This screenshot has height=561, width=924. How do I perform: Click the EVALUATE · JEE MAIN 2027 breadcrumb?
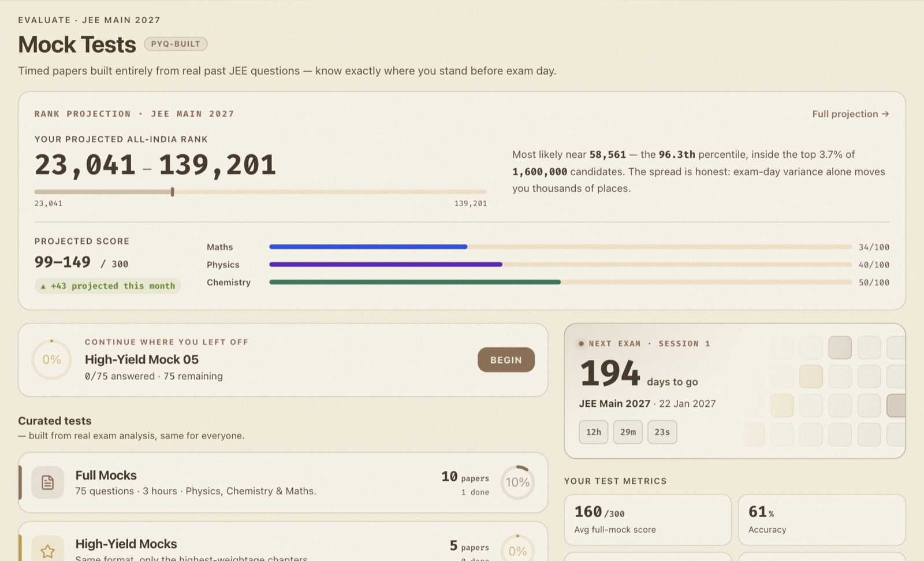(x=90, y=20)
